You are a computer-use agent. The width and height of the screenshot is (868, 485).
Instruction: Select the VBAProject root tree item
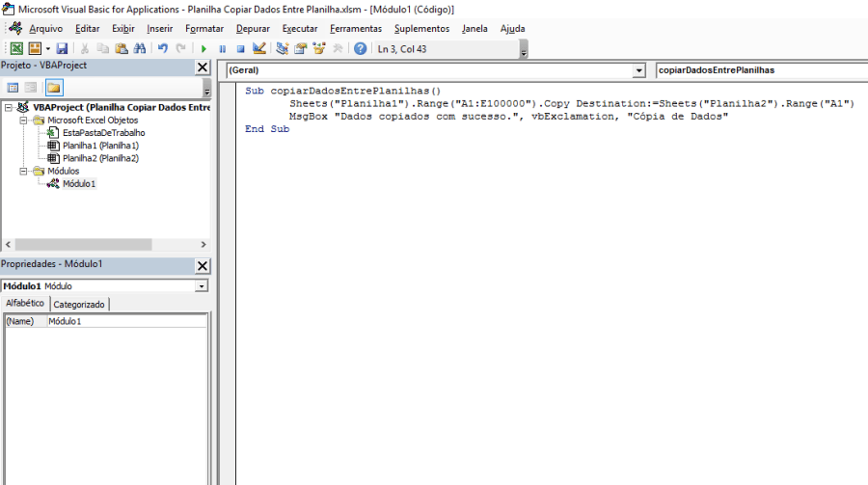[x=122, y=107]
